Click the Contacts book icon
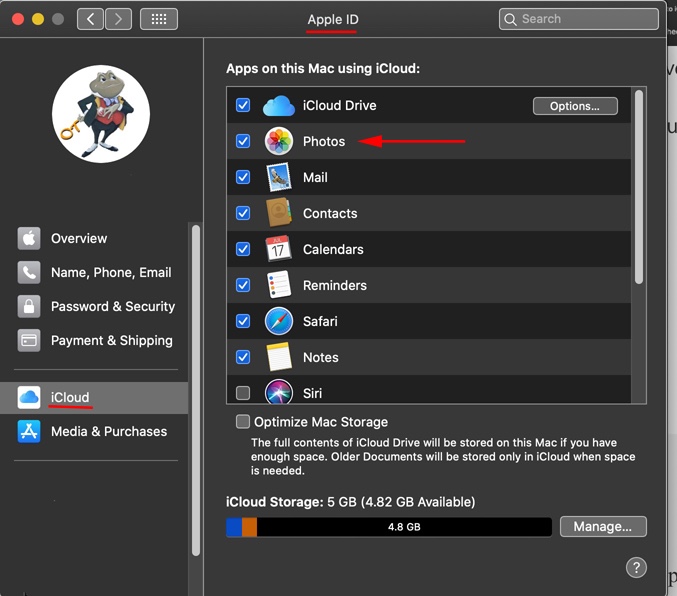Screen dimensions: 677x596 (278, 213)
